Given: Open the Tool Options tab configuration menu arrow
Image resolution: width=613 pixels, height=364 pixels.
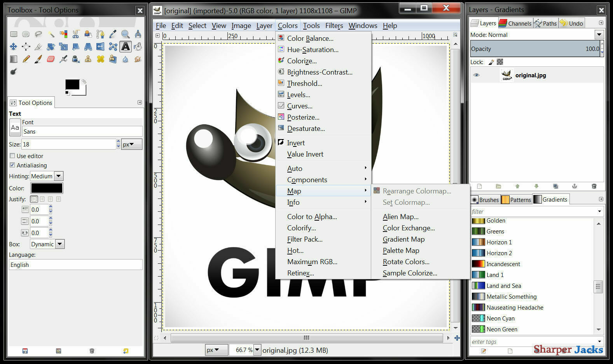Looking at the screenshot, I should pyautogui.click(x=140, y=103).
